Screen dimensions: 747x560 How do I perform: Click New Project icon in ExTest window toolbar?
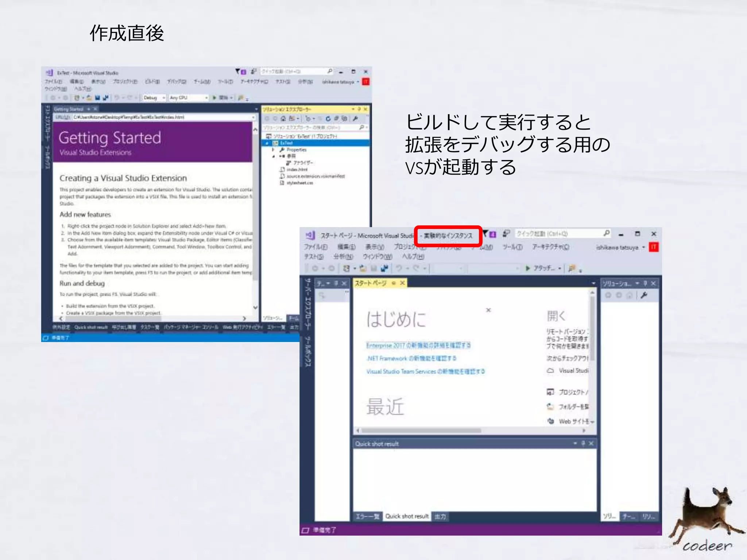pyautogui.click(x=77, y=98)
